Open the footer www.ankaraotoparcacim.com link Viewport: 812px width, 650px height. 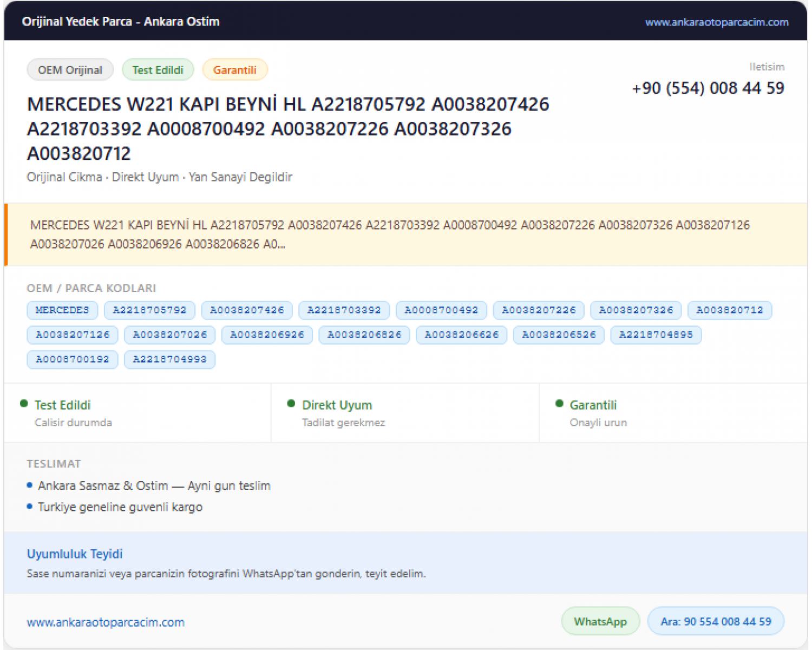(106, 622)
